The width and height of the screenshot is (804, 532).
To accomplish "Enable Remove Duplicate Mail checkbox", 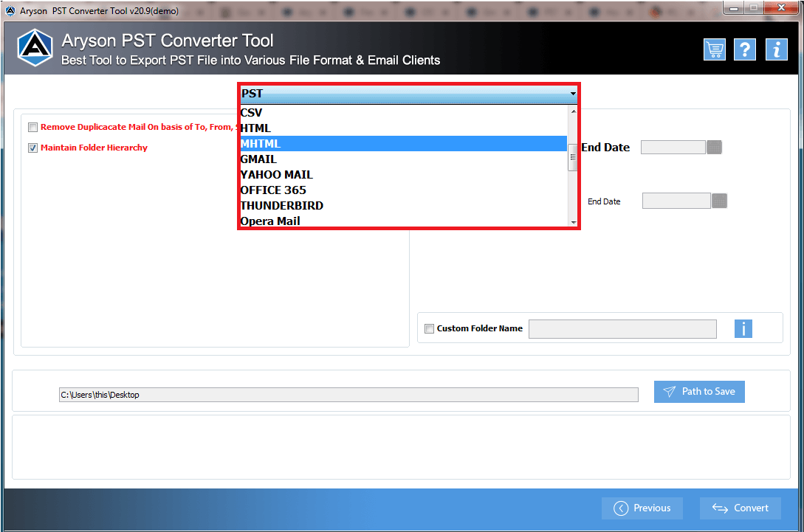I will pos(32,127).
